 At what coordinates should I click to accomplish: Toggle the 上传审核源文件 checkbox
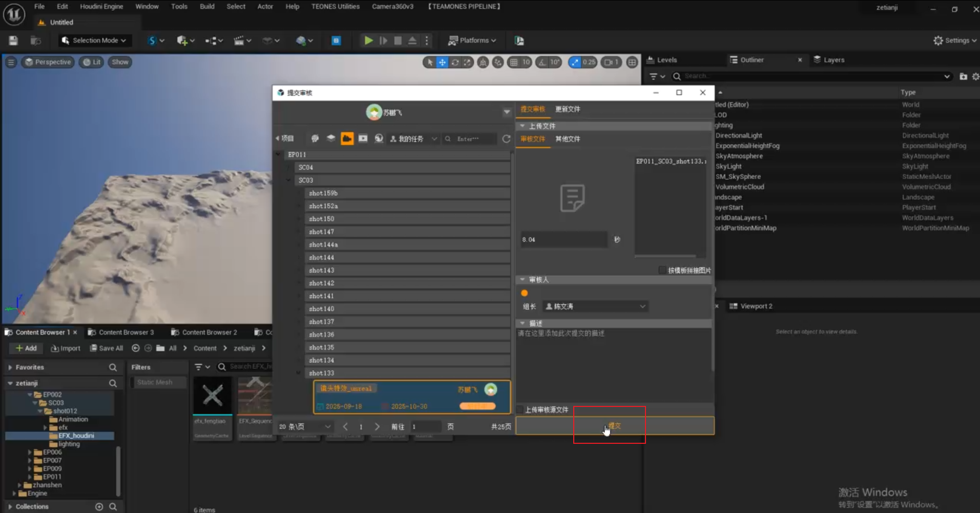pyautogui.click(x=520, y=409)
